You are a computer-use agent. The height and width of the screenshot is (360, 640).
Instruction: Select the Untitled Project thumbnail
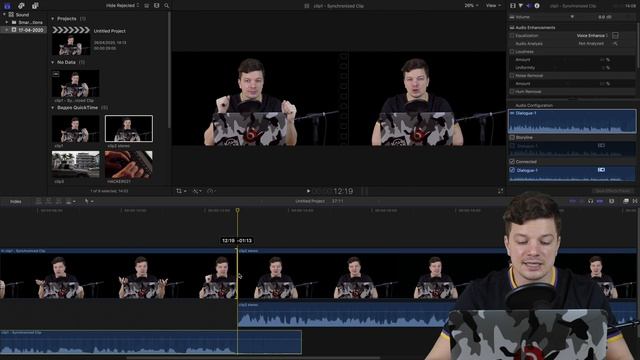tap(71, 41)
